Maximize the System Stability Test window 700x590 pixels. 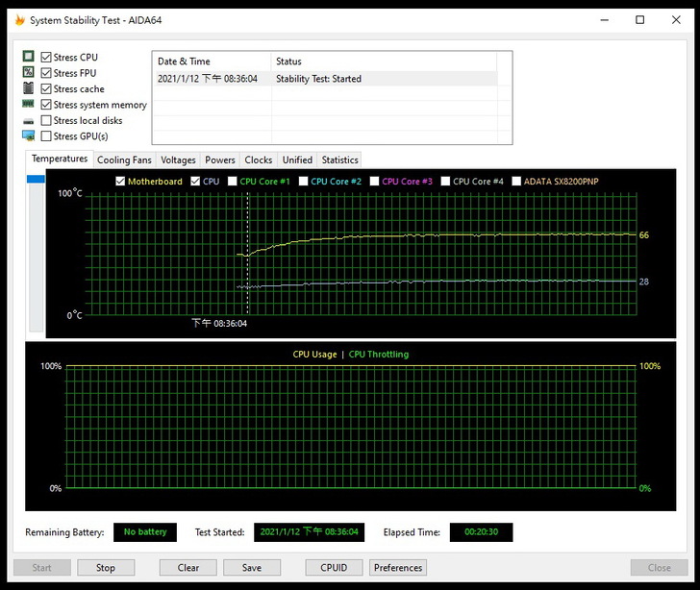(639, 19)
